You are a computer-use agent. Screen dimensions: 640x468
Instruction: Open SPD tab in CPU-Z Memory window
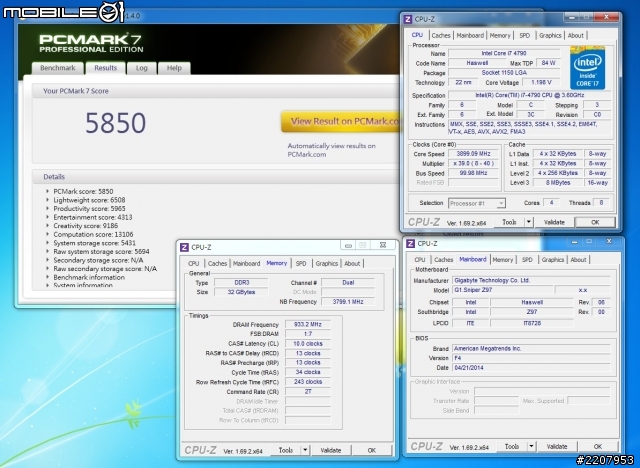[301, 264]
